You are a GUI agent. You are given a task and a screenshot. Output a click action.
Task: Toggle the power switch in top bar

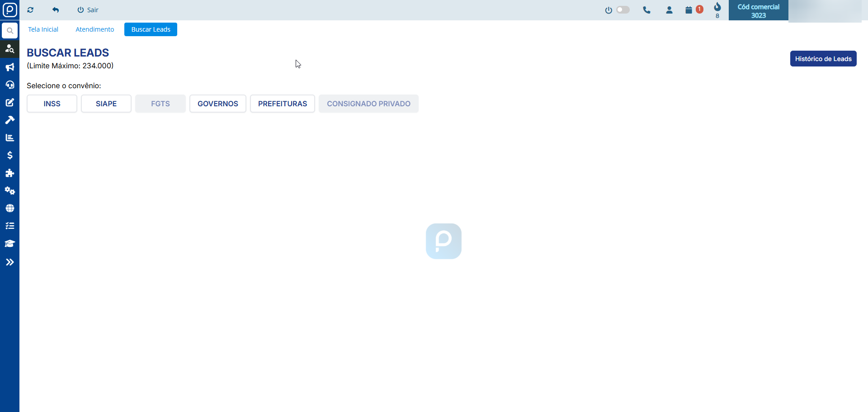(623, 10)
